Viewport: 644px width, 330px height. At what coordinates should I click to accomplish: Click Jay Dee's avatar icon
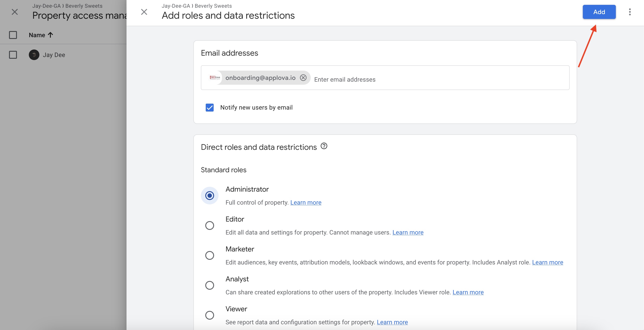pyautogui.click(x=34, y=55)
